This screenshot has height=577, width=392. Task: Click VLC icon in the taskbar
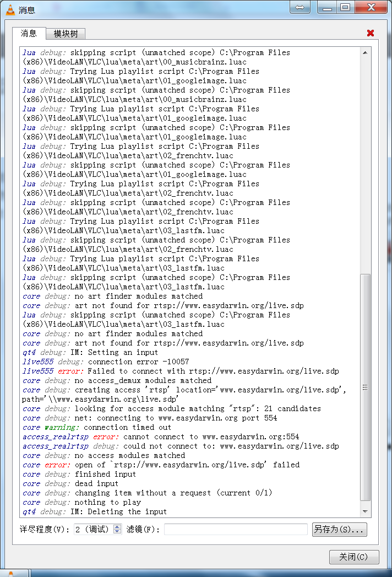(11, 574)
